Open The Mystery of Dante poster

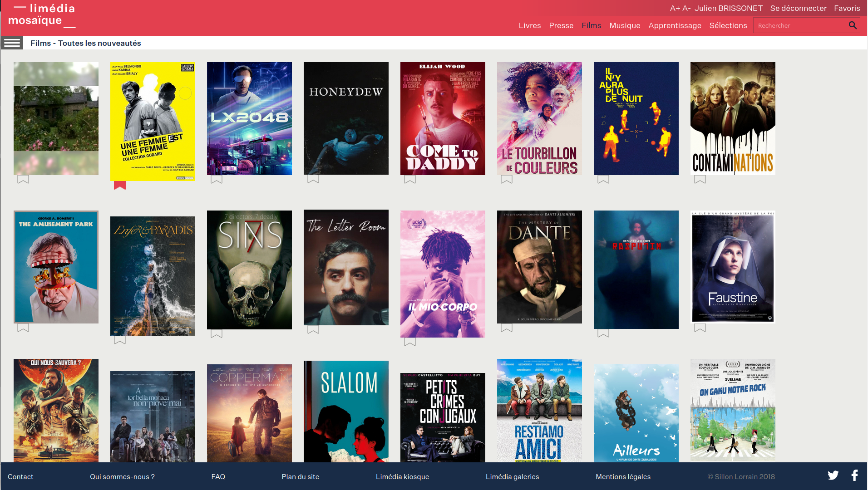pos(539,267)
